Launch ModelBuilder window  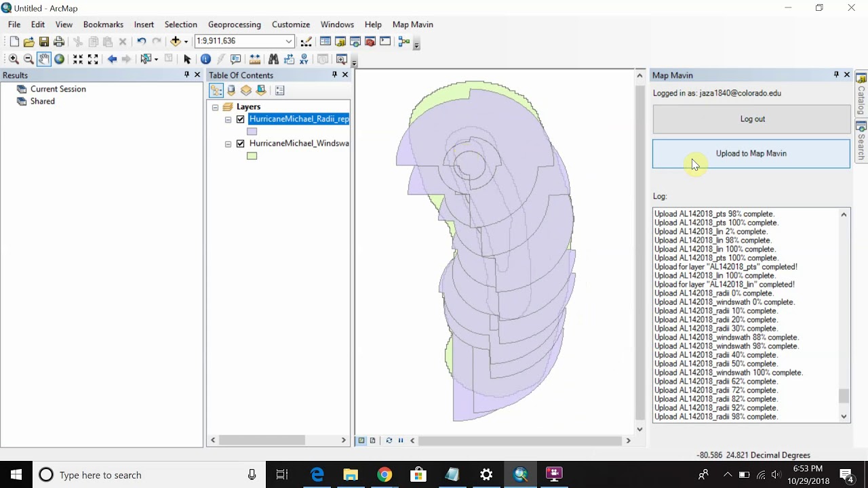tap(404, 41)
